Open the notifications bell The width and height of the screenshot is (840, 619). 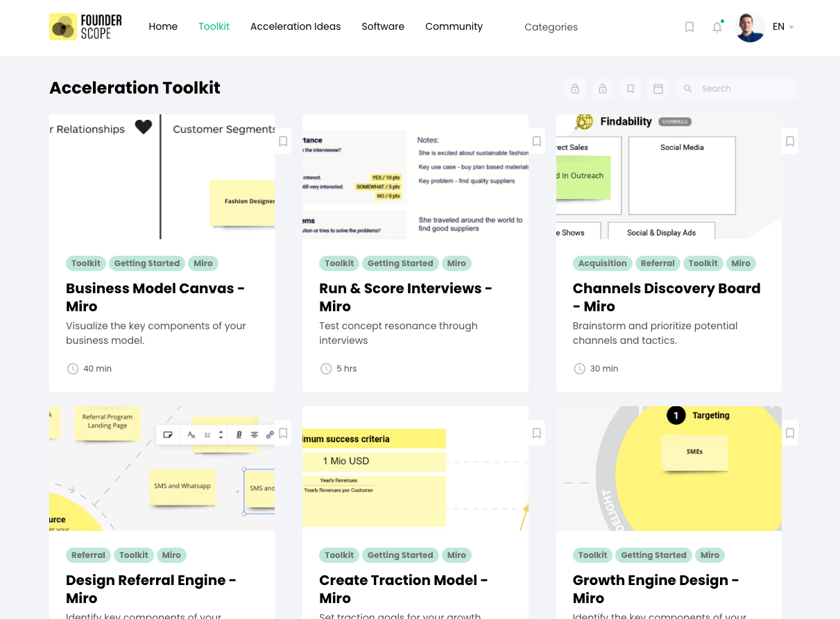[x=717, y=27]
